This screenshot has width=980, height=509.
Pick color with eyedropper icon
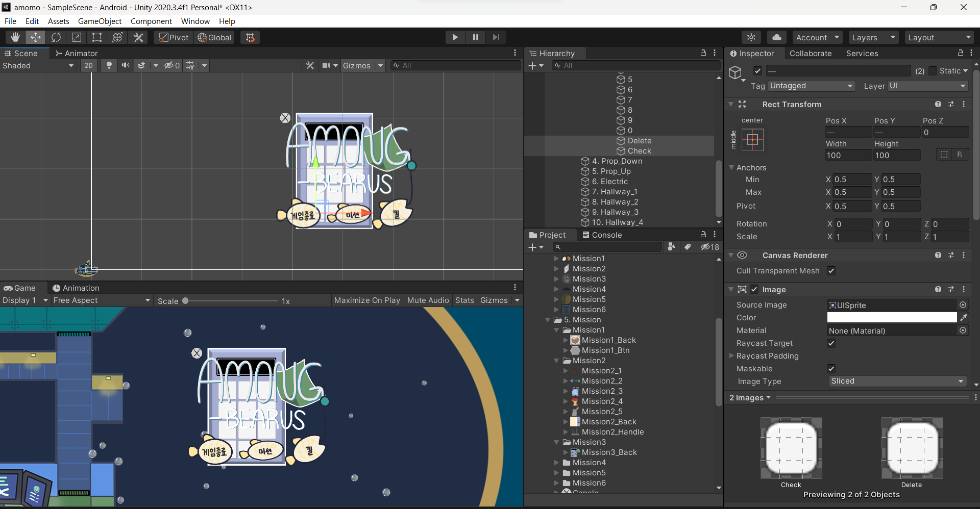[x=964, y=317]
